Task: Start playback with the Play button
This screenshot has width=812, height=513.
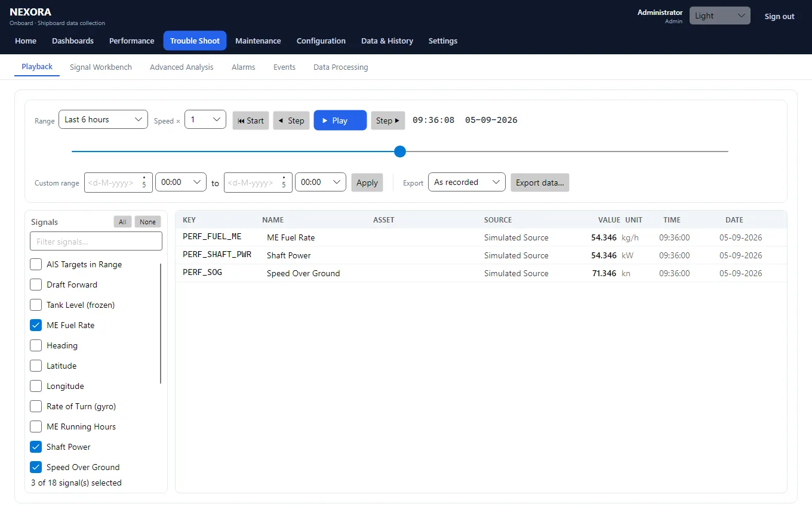Action: [340, 120]
